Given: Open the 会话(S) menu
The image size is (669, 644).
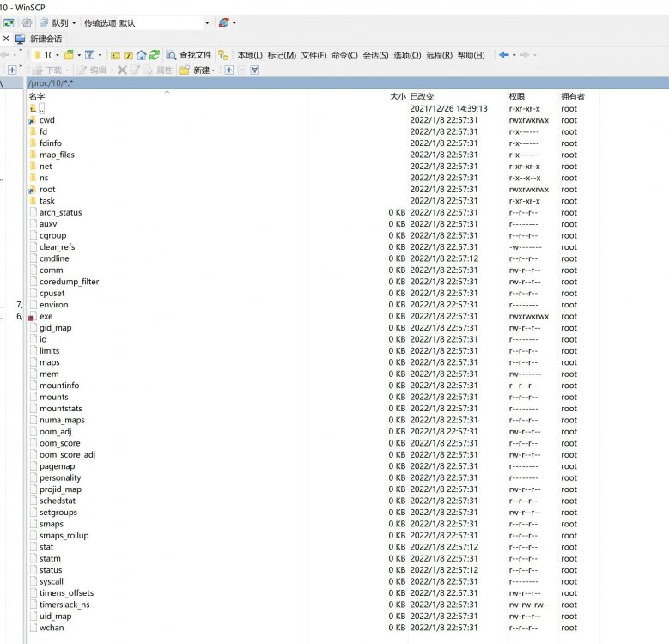Looking at the screenshot, I should 376,56.
